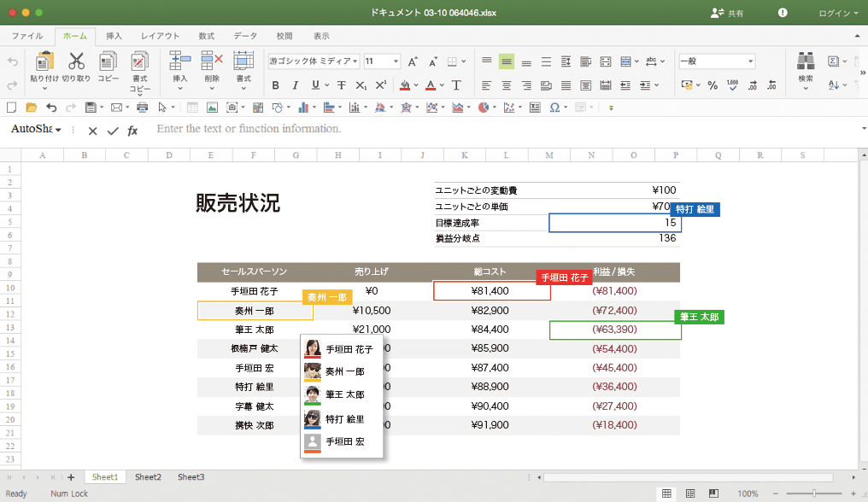Switch to the レイアウト ribbon tab
Image resolution: width=868 pixels, height=502 pixels.
[x=160, y=36]
